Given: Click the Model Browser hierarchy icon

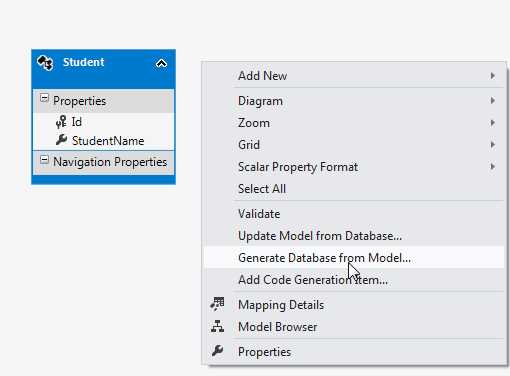Looking at the screenshot, I should tap(217, 326).
